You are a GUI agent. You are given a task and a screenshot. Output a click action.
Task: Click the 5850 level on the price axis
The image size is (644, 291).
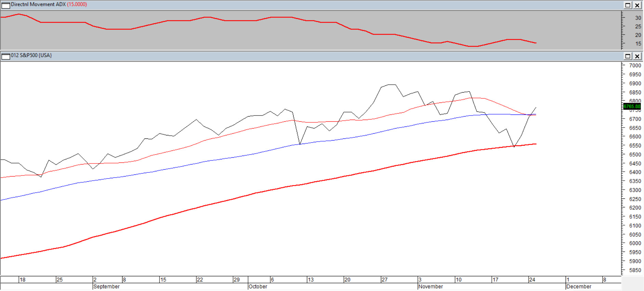[635, 270]
